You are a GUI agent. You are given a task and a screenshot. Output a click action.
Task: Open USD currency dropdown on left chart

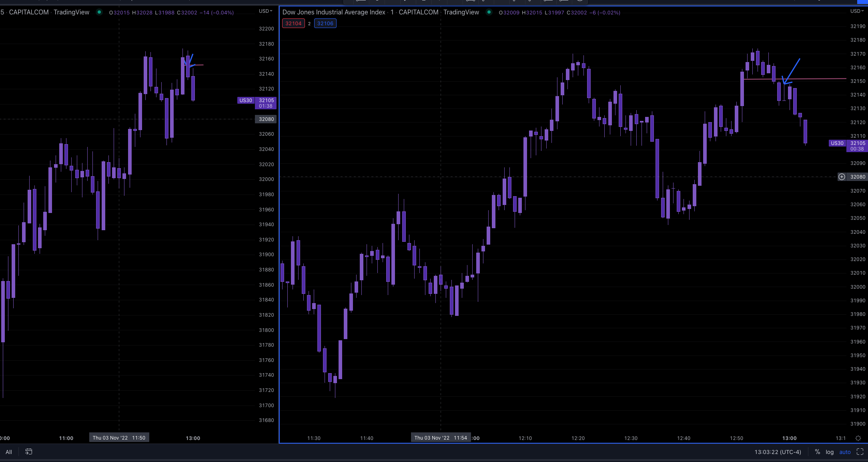pyautogui.click(x=265, y=11)
